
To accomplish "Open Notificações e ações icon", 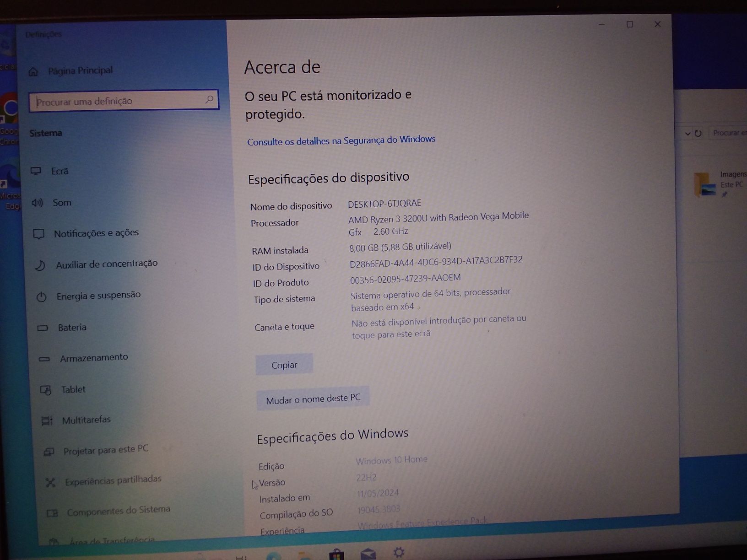I will [39, 234].
